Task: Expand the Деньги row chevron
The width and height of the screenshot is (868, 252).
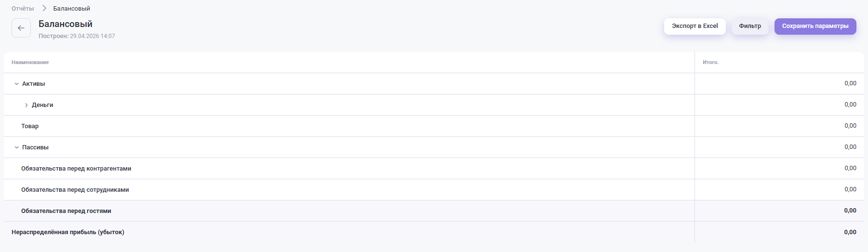Action: click(27, 105)
